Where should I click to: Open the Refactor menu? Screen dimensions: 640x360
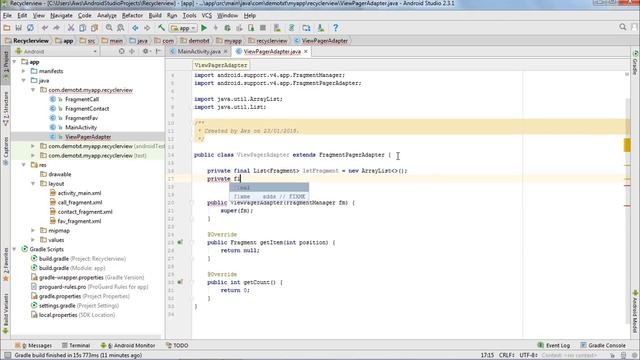tap(132, 16)
